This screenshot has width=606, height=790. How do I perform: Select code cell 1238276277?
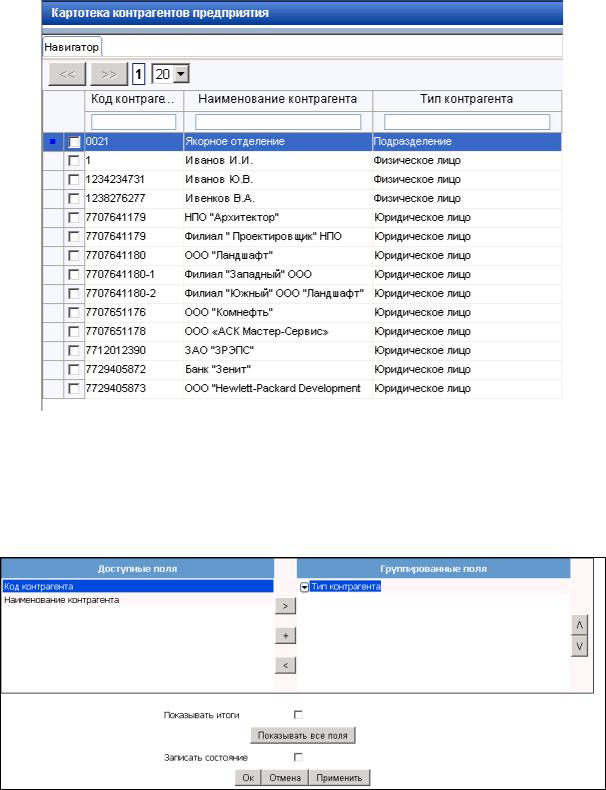click(x=134, y=199)
